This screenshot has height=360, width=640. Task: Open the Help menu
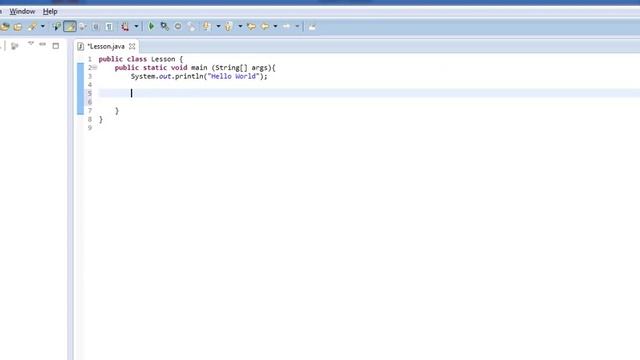(50, 11)
